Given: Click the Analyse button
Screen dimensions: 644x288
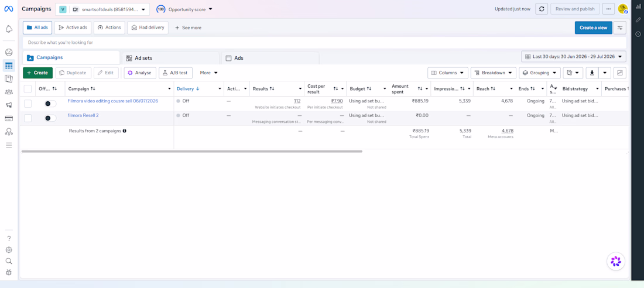Looking at the screenshot, I should (140, 73).
